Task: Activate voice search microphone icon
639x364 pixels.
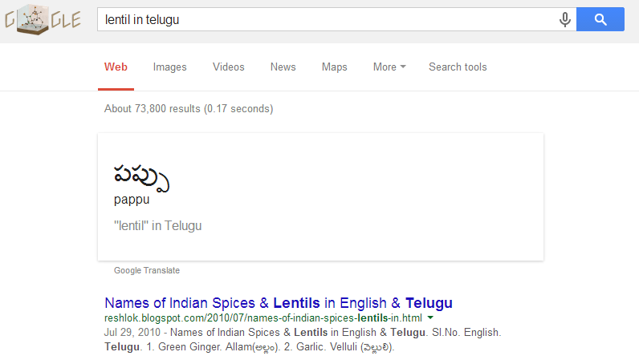Action: 565,20
